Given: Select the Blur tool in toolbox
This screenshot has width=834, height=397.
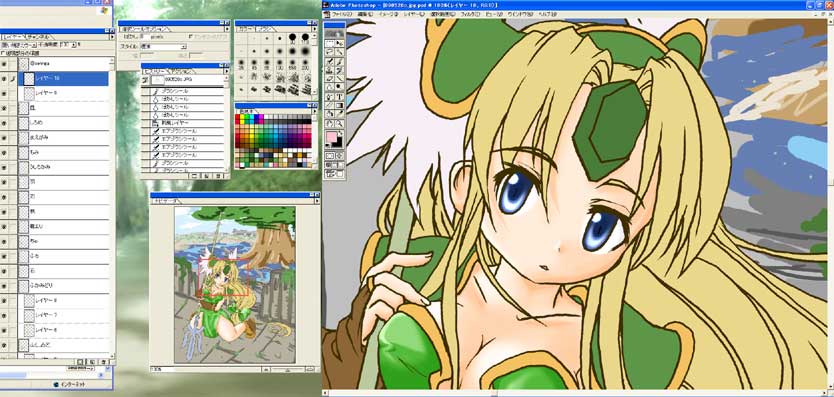Looking at the screenshot, I should point(329,87).
